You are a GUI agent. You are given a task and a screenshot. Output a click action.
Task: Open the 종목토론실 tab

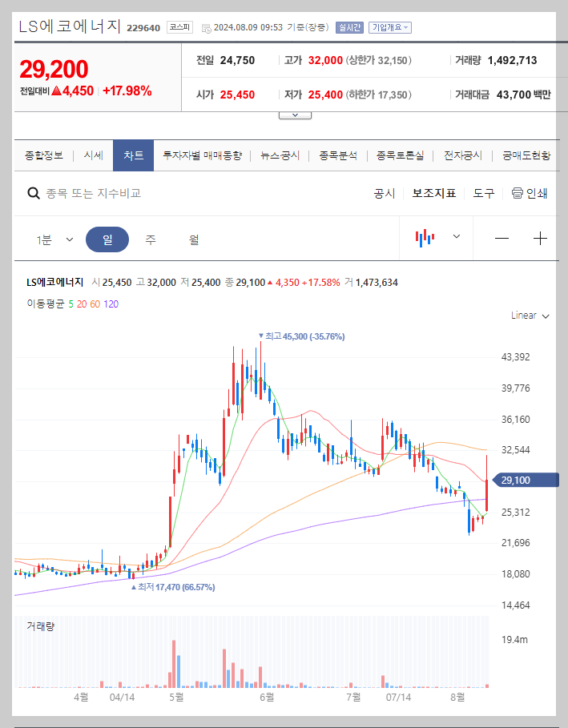coord(400,155)
